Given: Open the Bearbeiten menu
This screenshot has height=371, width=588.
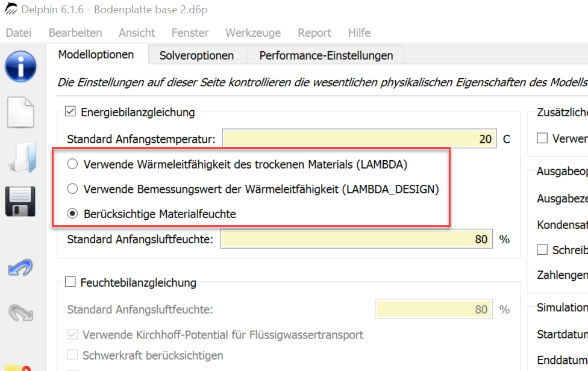Looking at the screenshot, I should [x=75, y=33].
